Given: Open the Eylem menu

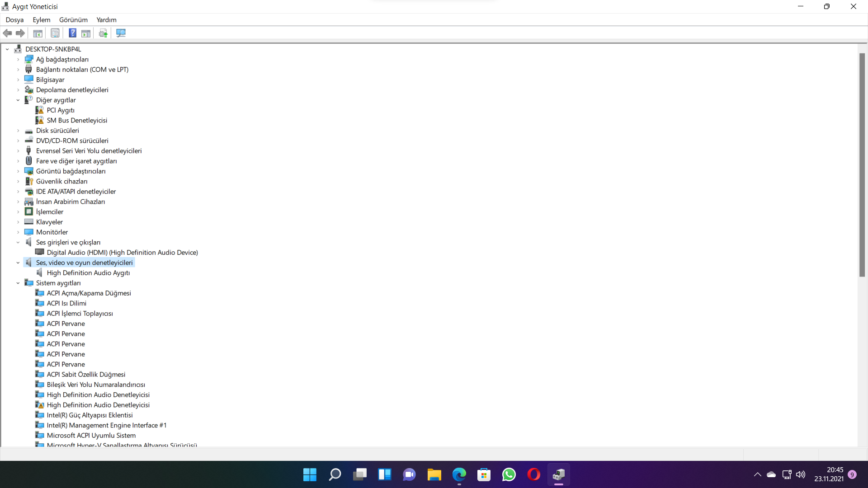Looking at the screenshot, I should click(x=41, y=20).
